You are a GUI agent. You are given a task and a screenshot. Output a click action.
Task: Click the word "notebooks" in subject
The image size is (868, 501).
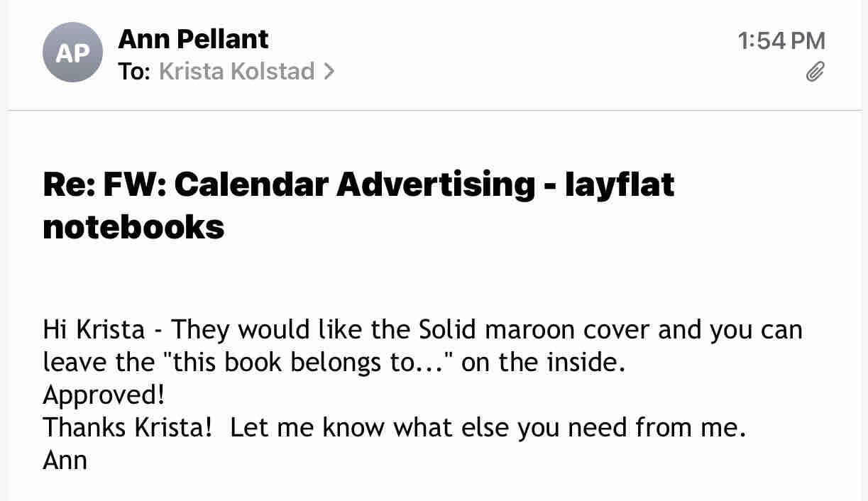133,227
